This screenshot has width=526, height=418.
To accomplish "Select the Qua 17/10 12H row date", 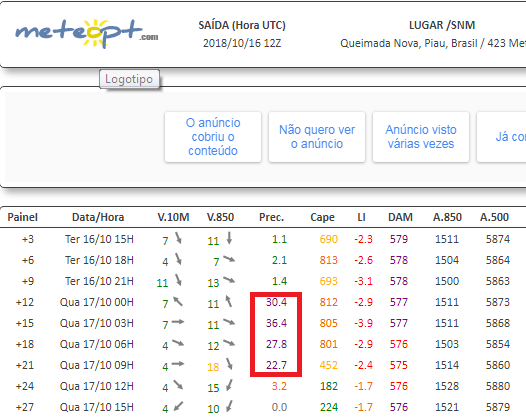I will point(97,386).
